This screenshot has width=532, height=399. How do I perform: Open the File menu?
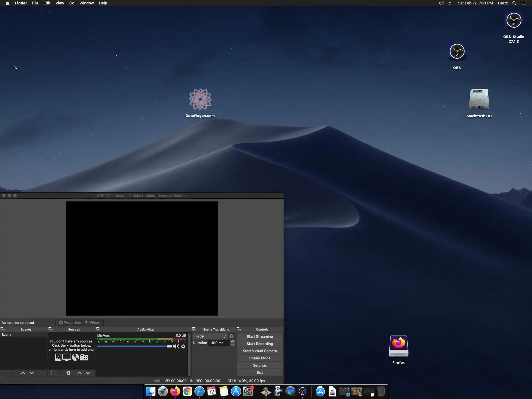(35, 3)
